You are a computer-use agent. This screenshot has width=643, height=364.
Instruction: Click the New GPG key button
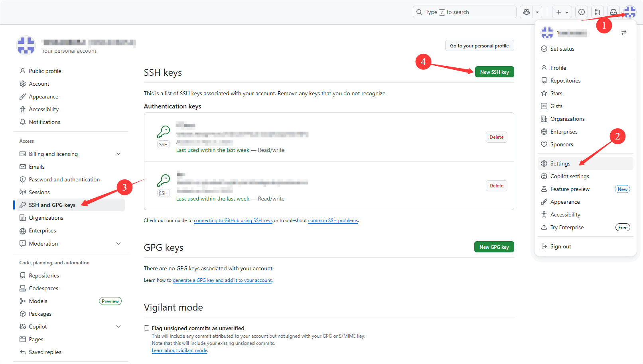494,247
